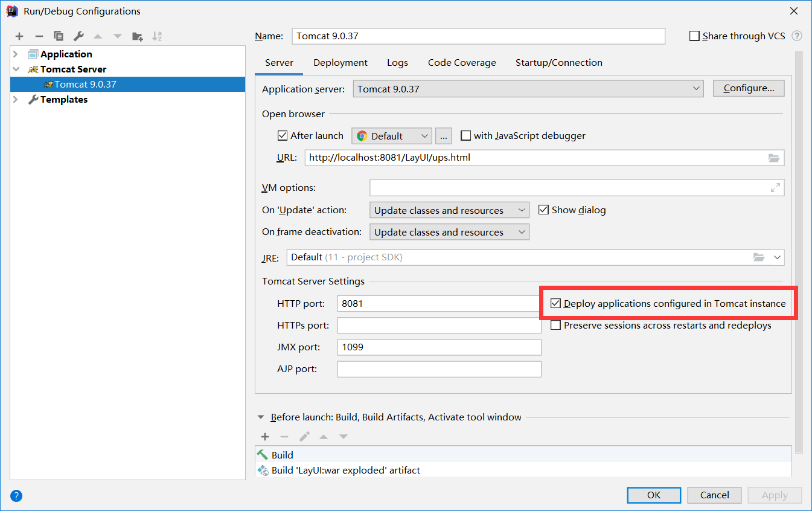Expand the VM options field icon
Screen dimensions: 812x511
pos(775,188)
